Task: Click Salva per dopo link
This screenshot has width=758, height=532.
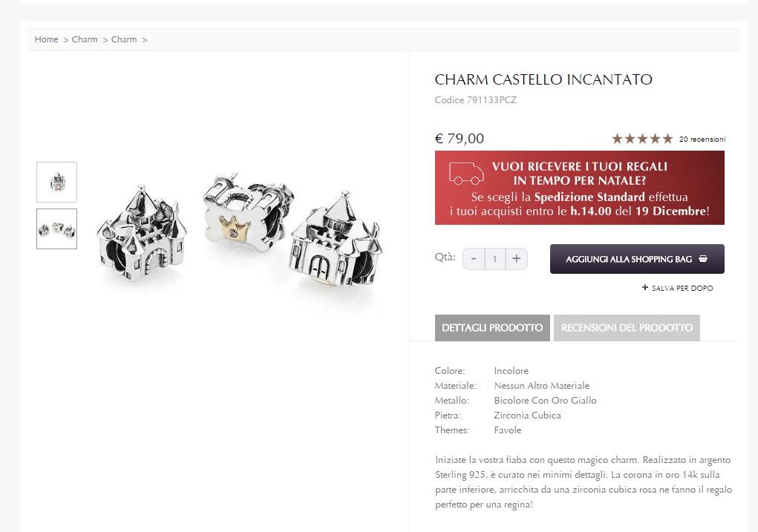Action: tap(682, 288)
